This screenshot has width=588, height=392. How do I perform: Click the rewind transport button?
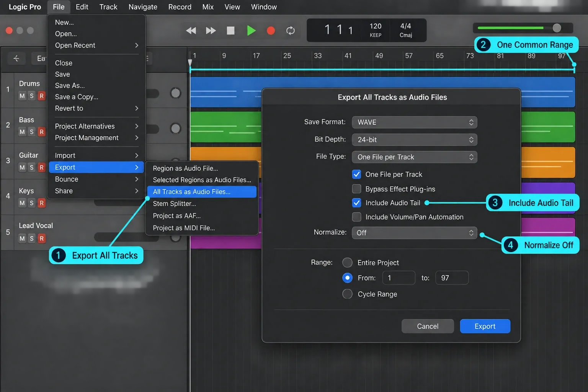[x=191, y=31]
